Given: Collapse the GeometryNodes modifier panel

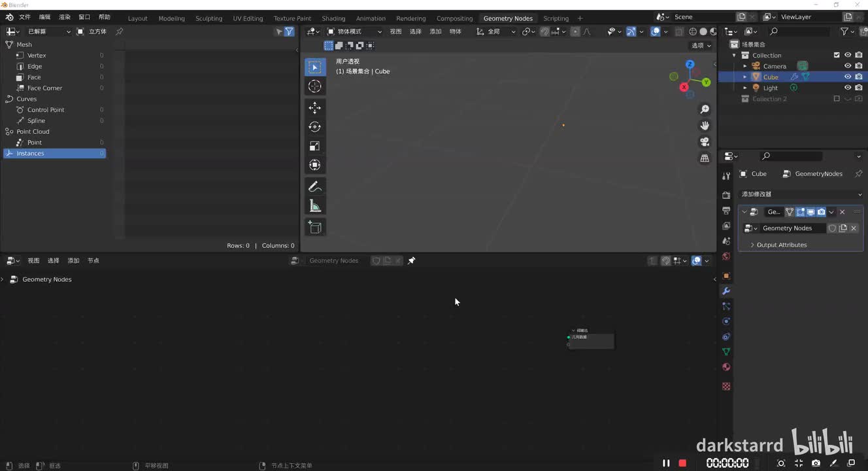Looking at the screenshot, I should (744, 212).
